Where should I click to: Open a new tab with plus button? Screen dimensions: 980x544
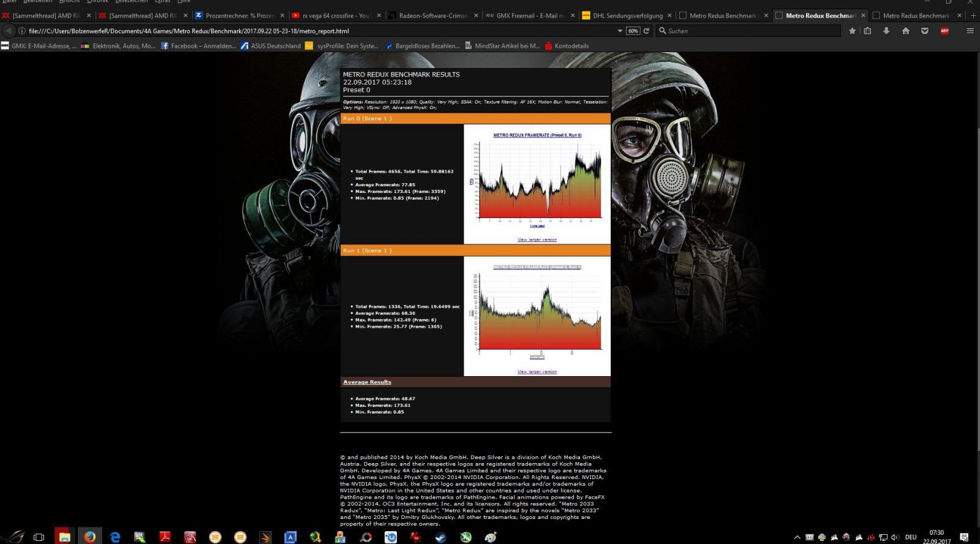(x=973, y=15)
